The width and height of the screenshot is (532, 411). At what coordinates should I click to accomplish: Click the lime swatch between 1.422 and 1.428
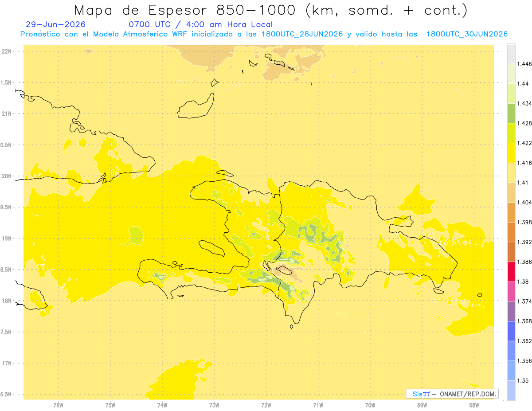pyautogui.click(x=511, y=133)
